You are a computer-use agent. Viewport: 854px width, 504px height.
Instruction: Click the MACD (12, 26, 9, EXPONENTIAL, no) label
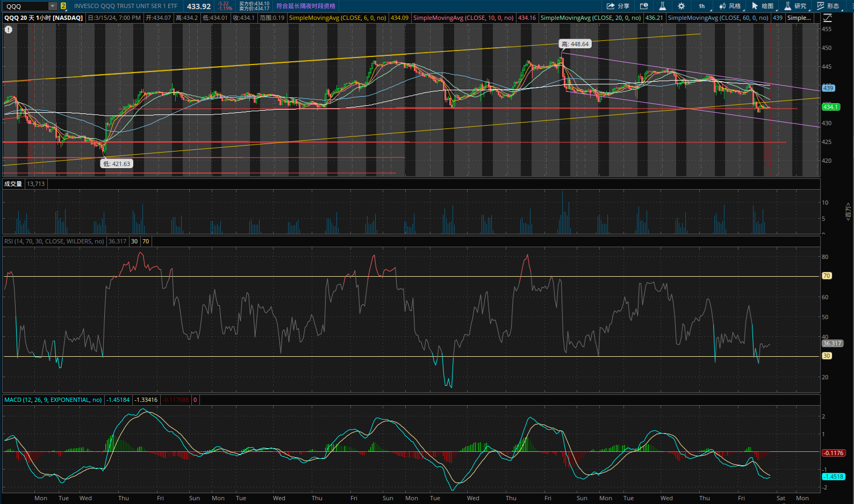coord(53,400)
